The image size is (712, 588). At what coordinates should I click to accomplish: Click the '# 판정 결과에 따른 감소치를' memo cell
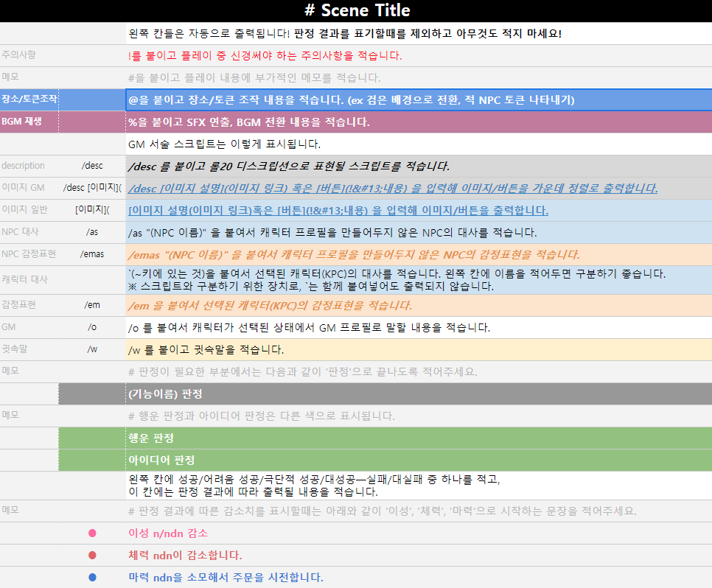click(419, 511)
